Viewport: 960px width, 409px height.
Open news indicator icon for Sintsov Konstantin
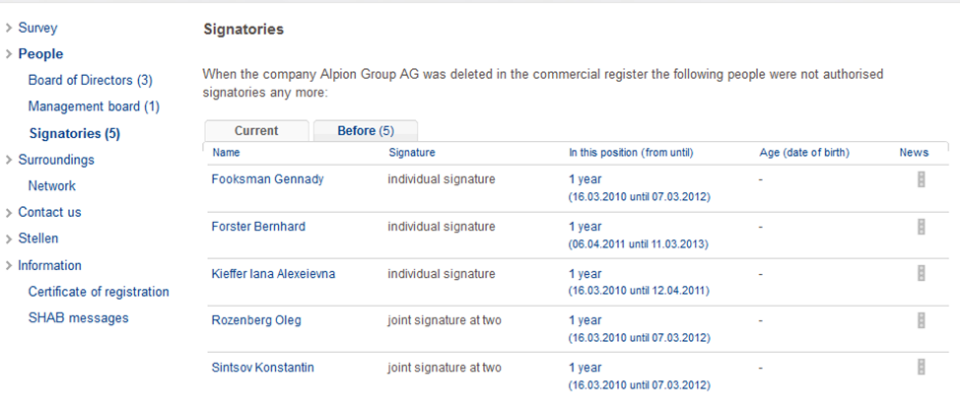click(921, 367)
